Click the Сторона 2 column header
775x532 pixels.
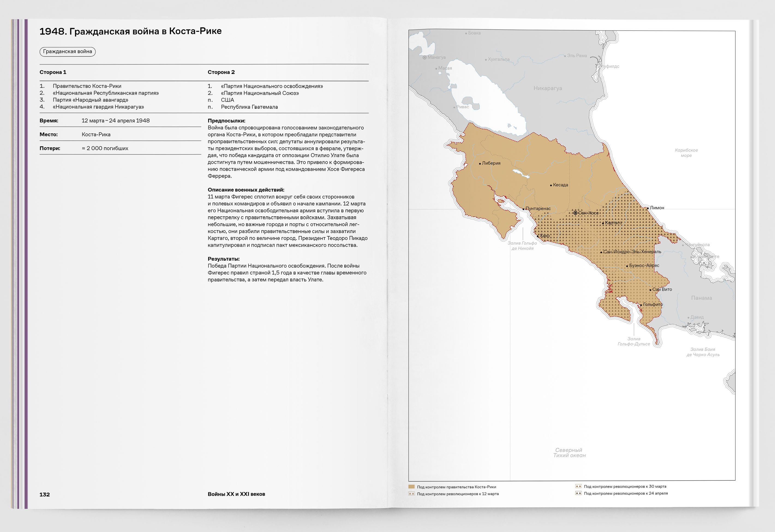click(221, 72)
